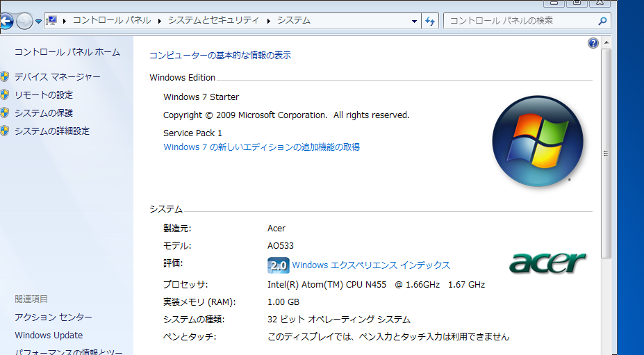Open the recent pages dropdown arrow
This screenshot has height=355, width=644.
38,21
